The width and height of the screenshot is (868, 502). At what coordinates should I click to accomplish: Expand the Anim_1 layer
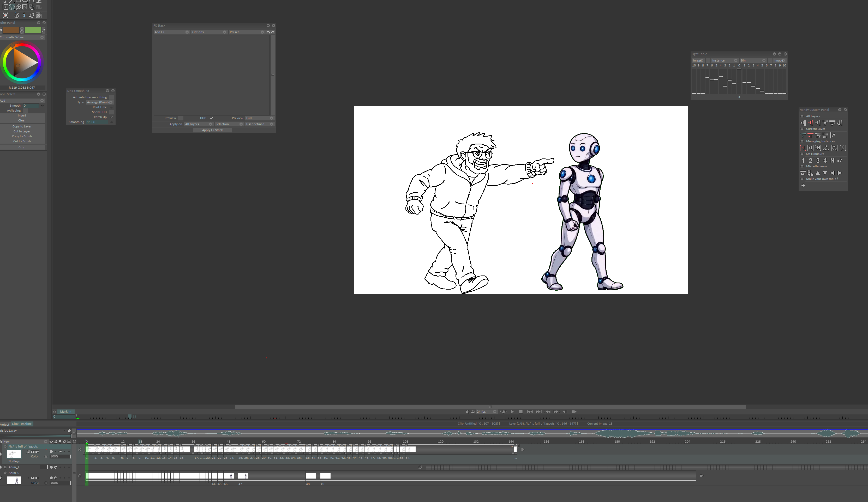coord(5,467)
